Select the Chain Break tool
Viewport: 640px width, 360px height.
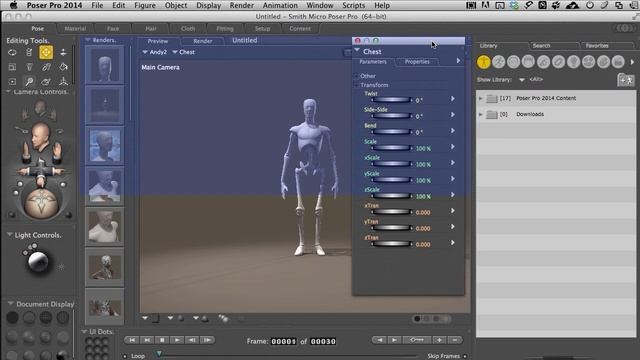coord(46,67)
